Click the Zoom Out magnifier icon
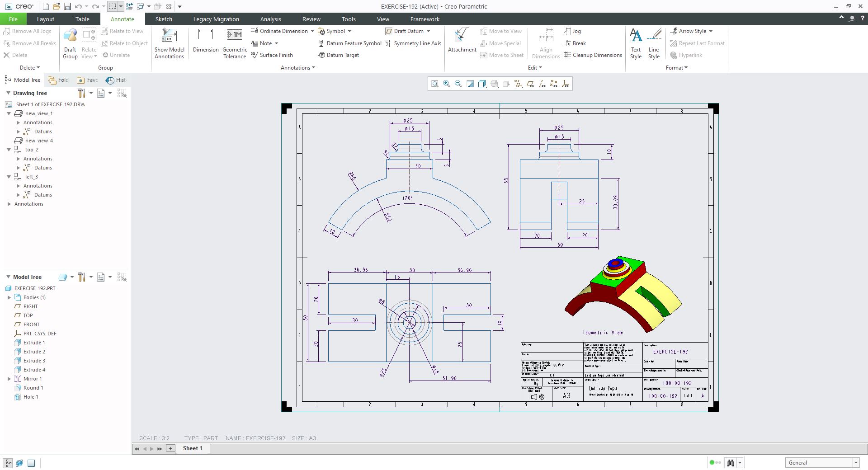868x470 pixels. pos(458,84)
